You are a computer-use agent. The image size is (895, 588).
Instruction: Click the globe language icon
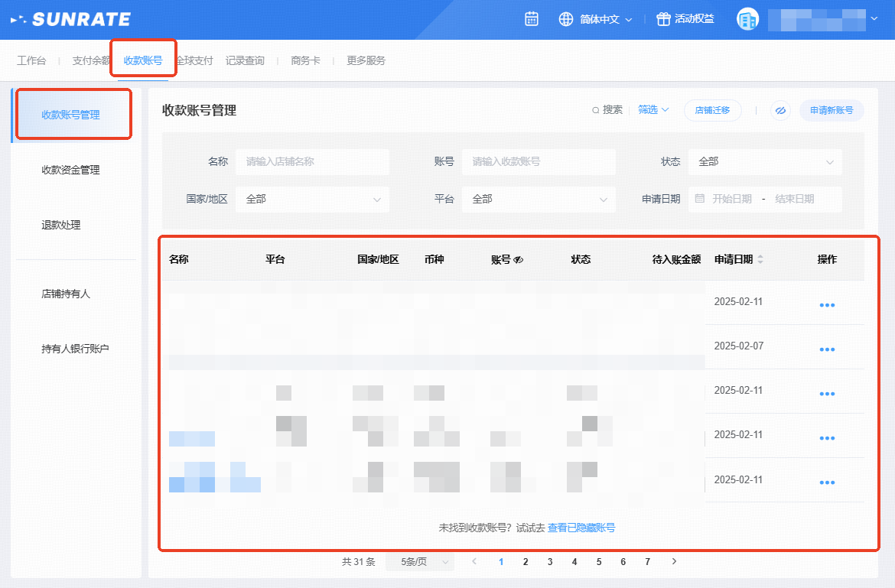click(x=566, y=19)
